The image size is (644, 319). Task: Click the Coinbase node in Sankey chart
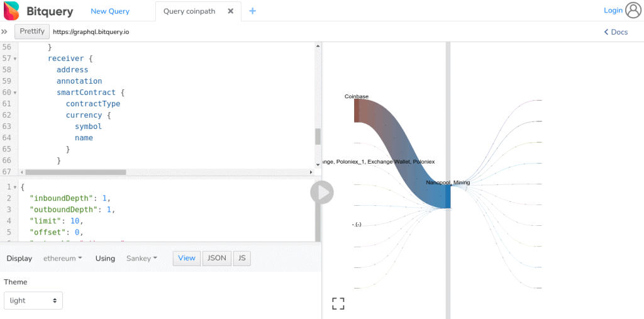click(x=357, y=111)
